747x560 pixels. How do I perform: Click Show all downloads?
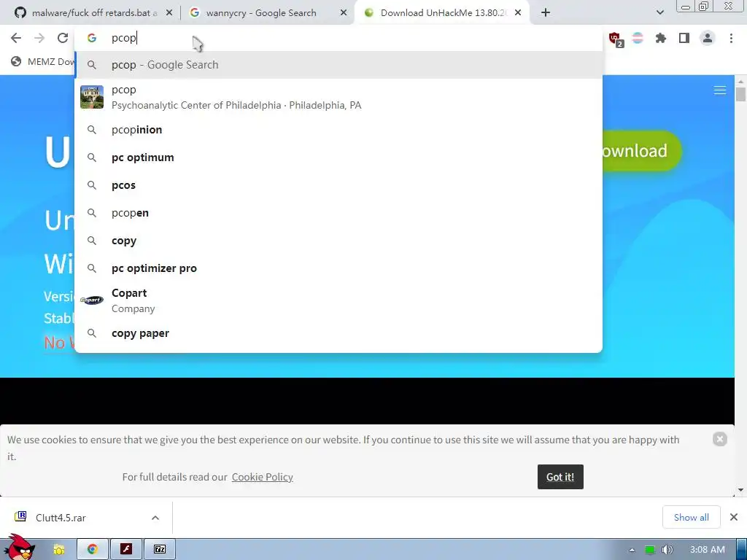(x=692, y=517)
